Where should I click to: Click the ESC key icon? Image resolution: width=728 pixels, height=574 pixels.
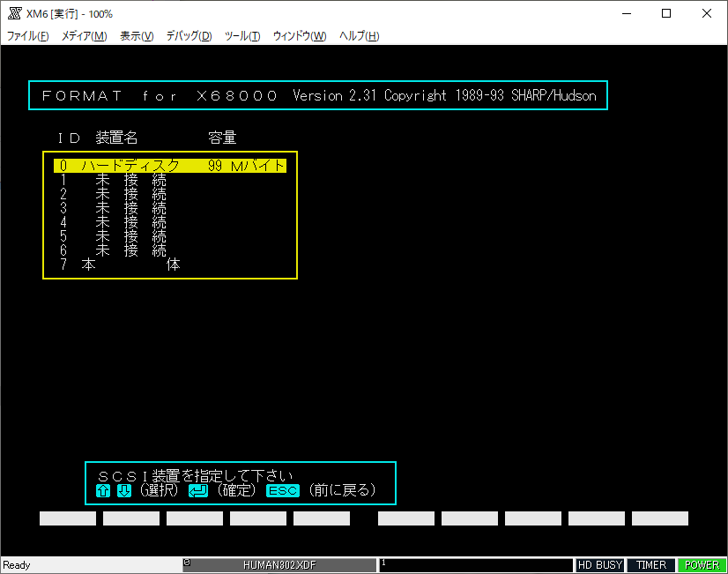click(283, 490)
